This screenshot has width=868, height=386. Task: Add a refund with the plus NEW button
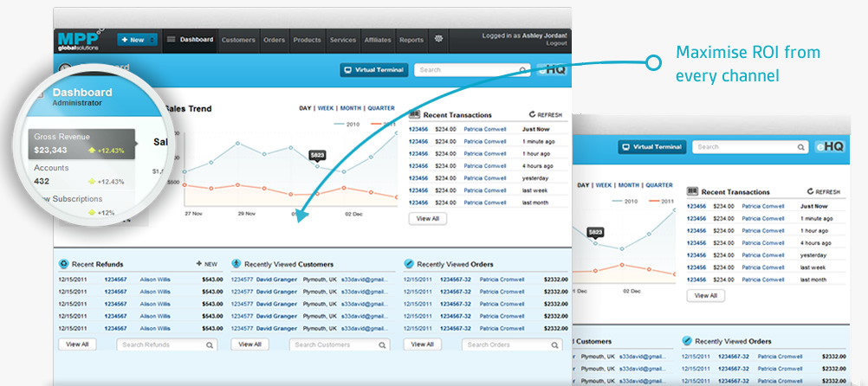(206, 264)
